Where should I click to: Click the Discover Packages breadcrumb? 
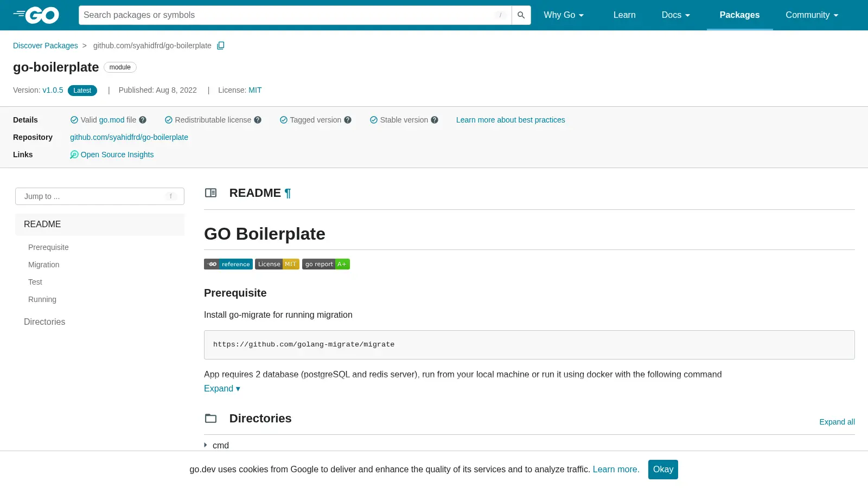[x=46, y=46]
